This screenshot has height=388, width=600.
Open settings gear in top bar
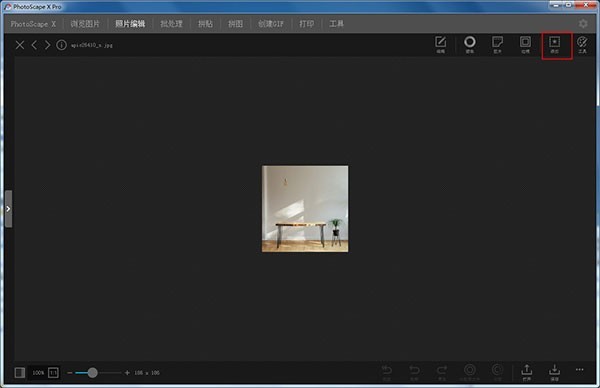[583, 24]
